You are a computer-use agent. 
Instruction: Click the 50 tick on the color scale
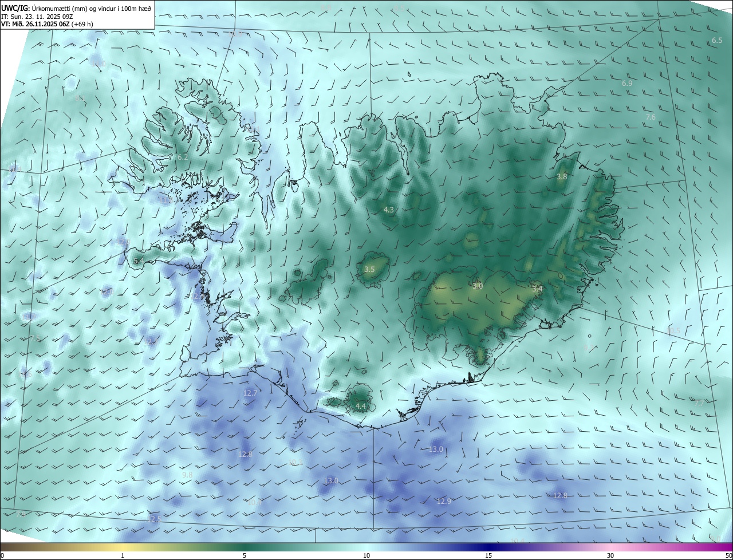pos(728,555)
